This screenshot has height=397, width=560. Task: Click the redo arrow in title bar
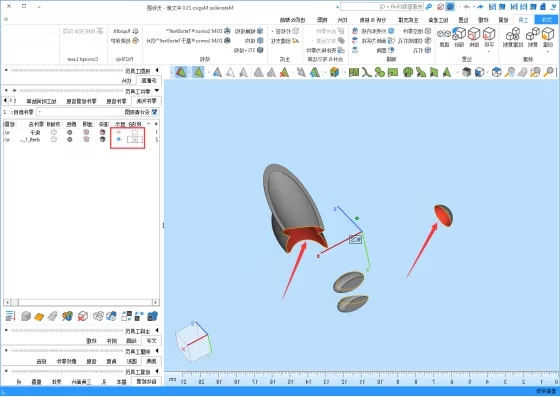point(466,7)
